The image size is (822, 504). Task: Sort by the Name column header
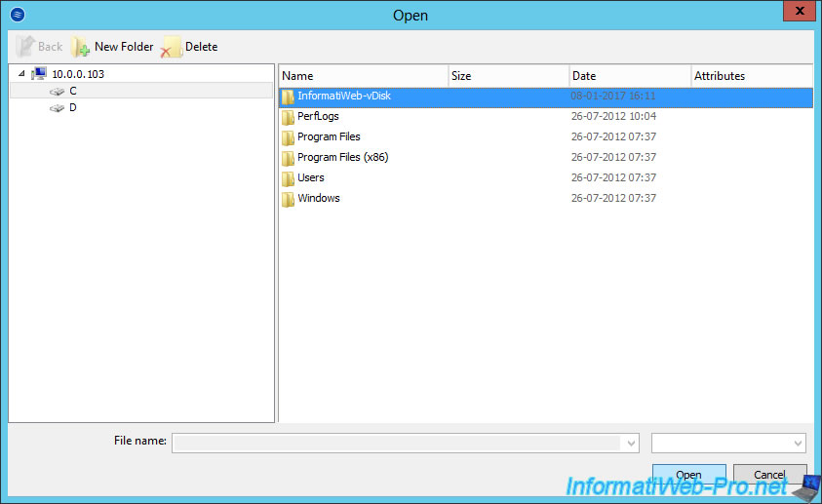pos(363,76)
